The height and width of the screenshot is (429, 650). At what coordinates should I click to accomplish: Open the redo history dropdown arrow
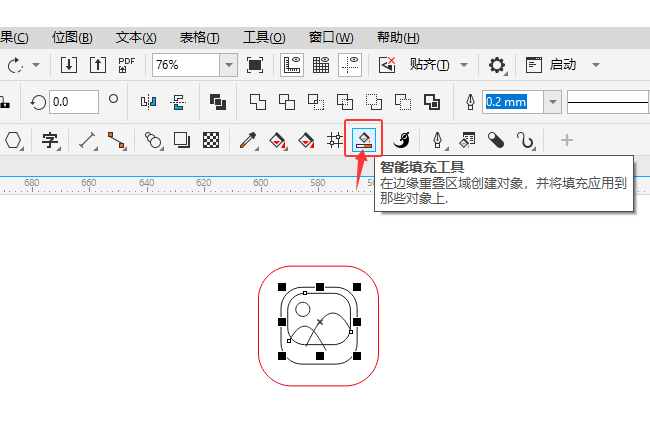click(x=36, y=65)
